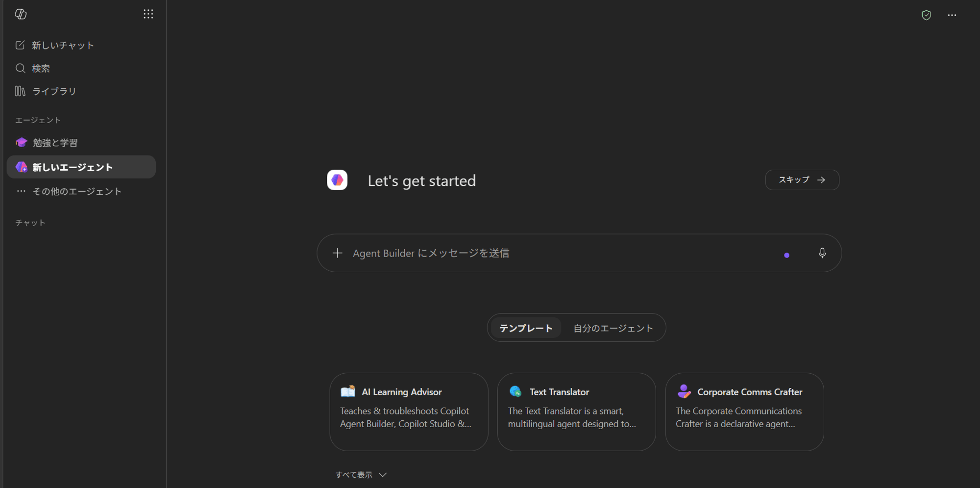Open ライブラリ in sidebar

click(81, 91)
